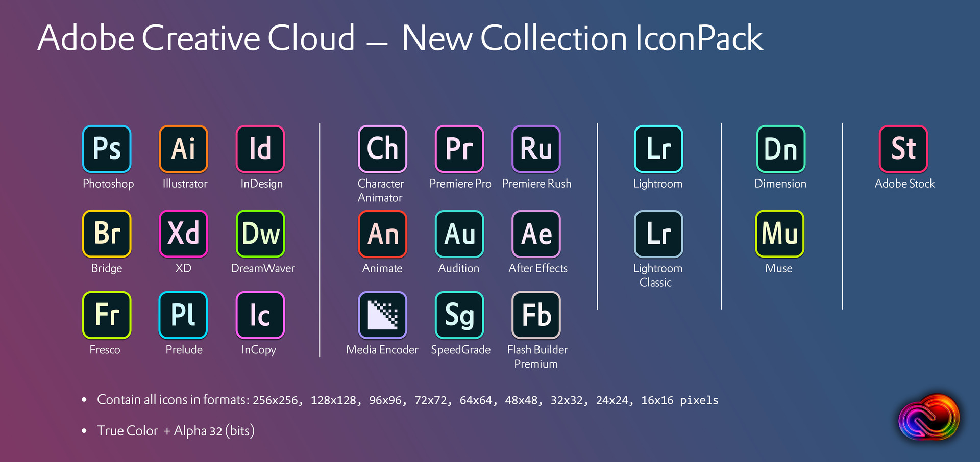Click the "Bridge" label text

107,269
